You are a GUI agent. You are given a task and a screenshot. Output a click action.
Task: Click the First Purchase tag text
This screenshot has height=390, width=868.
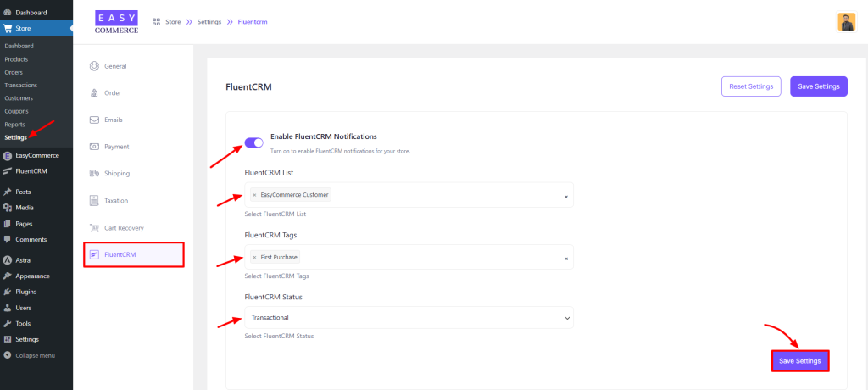279,257
